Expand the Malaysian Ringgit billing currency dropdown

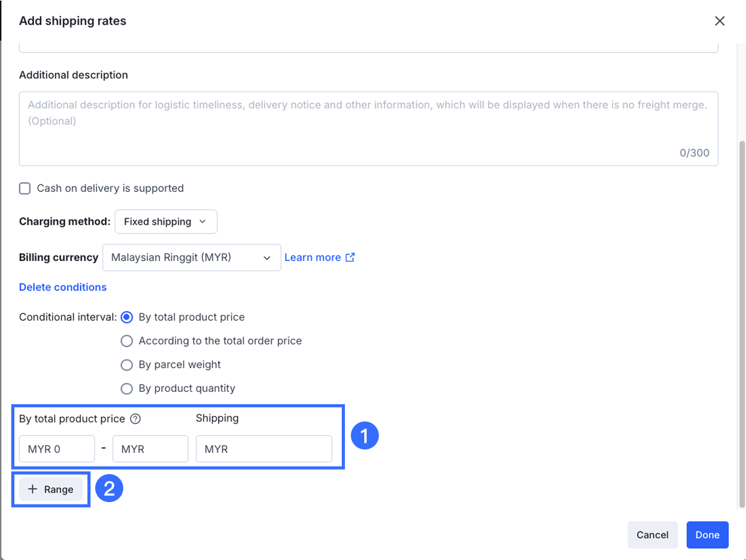(x=191, y=257)
